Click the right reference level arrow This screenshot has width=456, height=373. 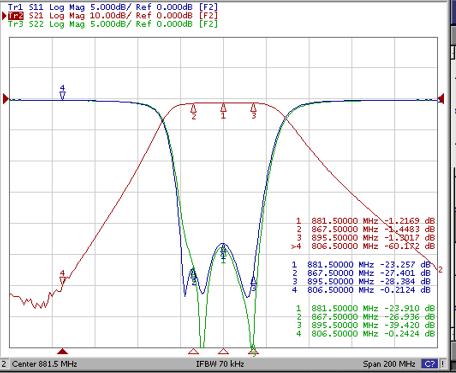pyautogui.click(x=441, y=99)
